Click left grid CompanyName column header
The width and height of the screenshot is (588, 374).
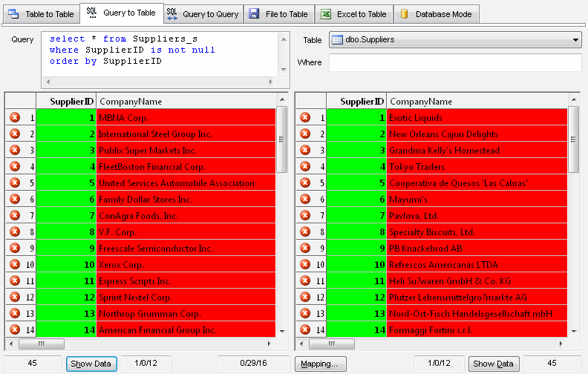186,101
